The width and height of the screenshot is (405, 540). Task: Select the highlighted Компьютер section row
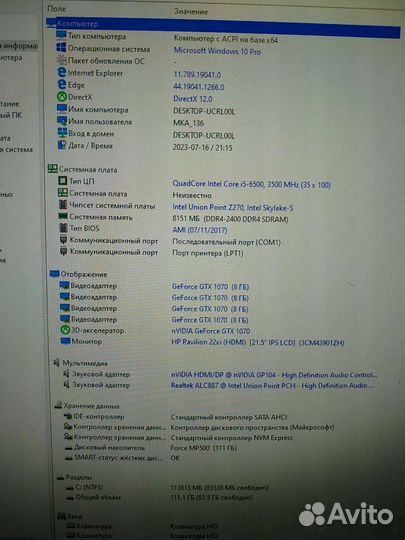coord(223,28)
